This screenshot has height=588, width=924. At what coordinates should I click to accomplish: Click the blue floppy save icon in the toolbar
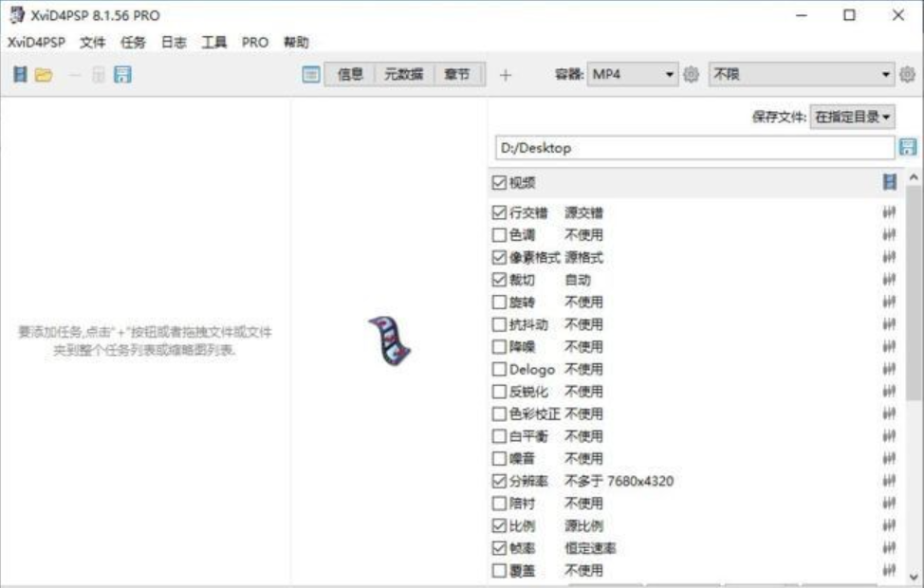(122, 74)
